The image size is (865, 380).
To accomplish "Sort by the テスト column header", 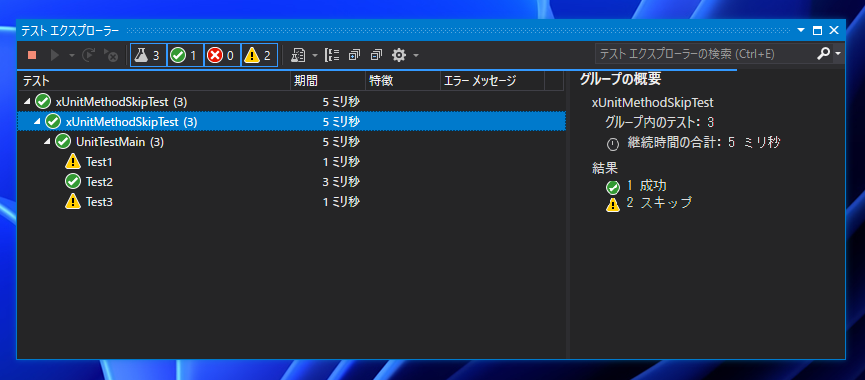I will (154, 81).
